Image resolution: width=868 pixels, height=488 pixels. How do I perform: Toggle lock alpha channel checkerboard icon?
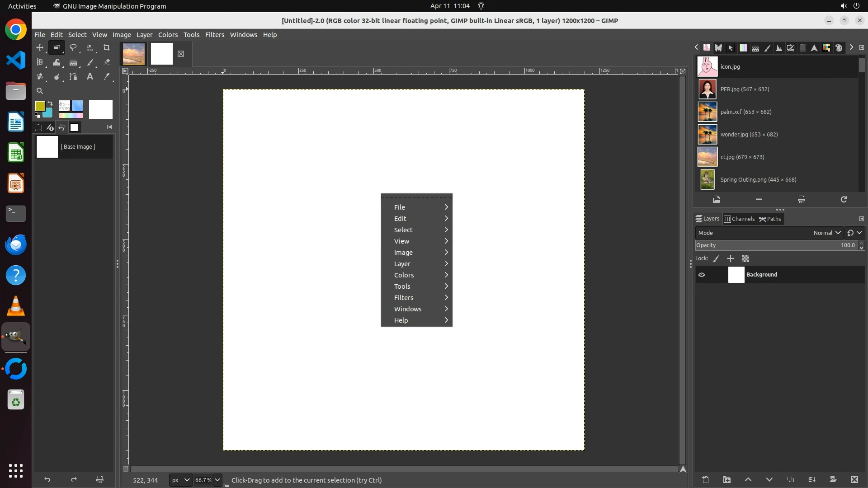[x=745, y=259]
